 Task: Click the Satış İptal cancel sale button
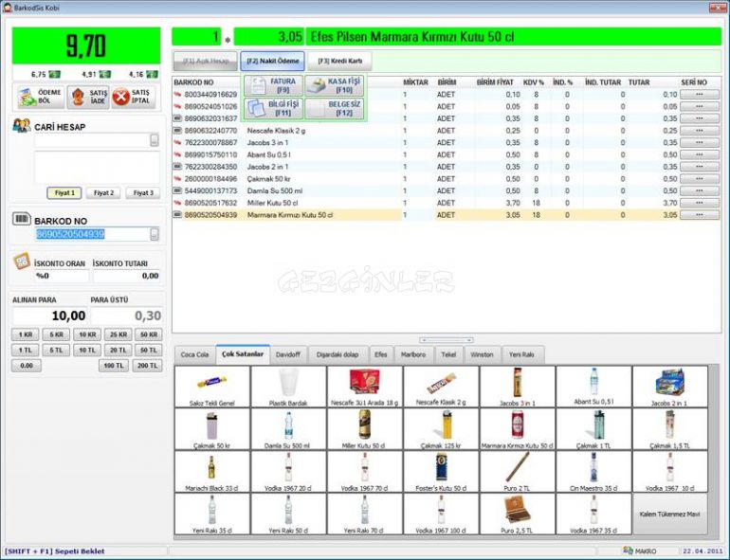click(x=133, y=97)
